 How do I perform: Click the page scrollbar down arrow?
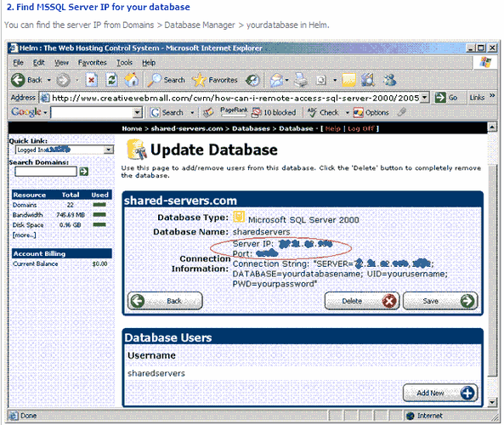[x=492, y=402]
